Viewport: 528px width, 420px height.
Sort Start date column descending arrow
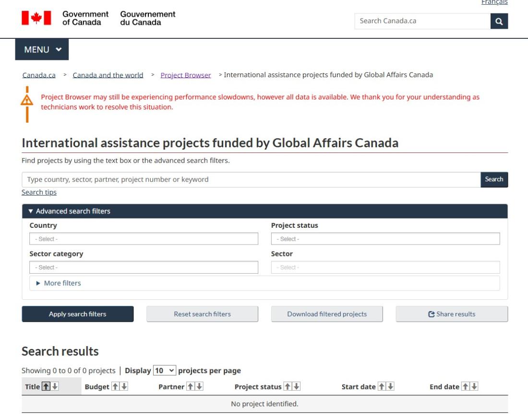pyautogui.click(x=391, y=386)
